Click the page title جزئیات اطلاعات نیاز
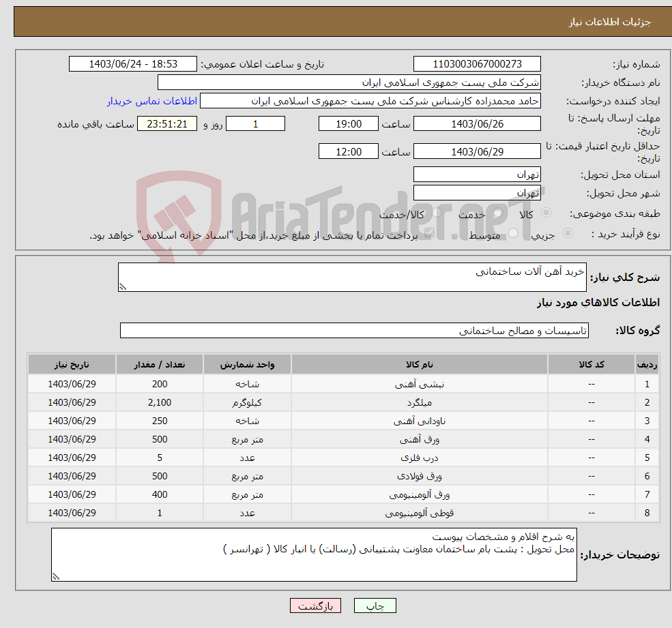Viewport: 672px width, 628px height. (609, 22)
